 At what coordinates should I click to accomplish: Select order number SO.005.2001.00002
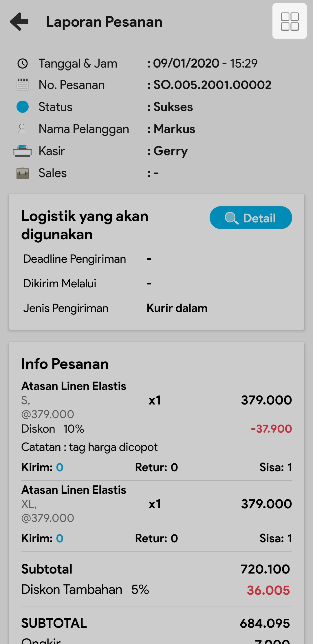tap(212, 85)
